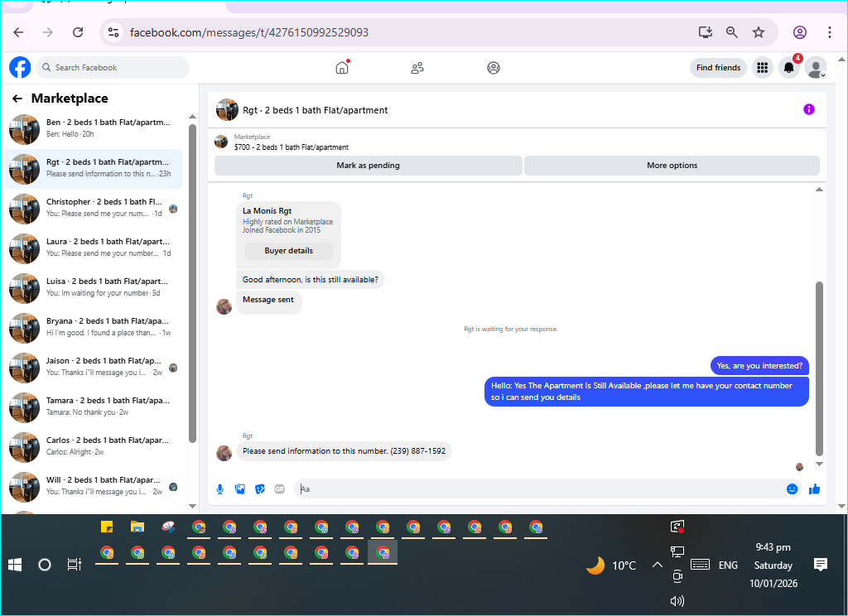This screenshot has width=848, height=616.
Task: Click Rgt's avatar in the chat header
Action: pos(227,110)
